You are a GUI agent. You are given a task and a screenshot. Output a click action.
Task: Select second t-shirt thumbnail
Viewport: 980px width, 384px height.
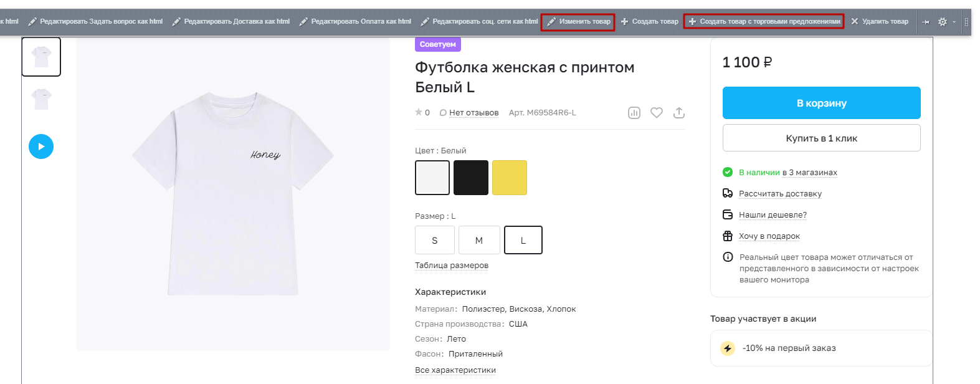click(41, 98)
